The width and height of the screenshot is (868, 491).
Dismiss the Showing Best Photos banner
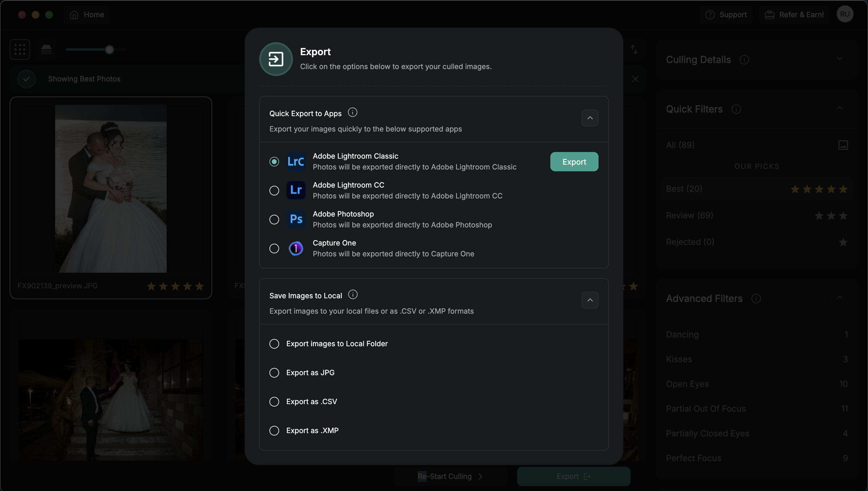pos(635,79)
